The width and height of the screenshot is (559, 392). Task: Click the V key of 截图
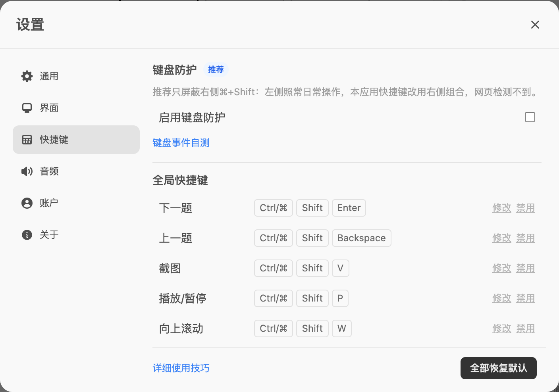click(341, 268)
